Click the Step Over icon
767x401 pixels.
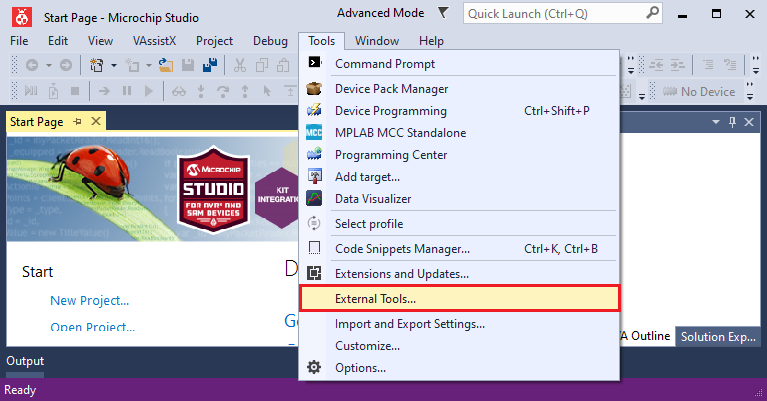point(223,91)
